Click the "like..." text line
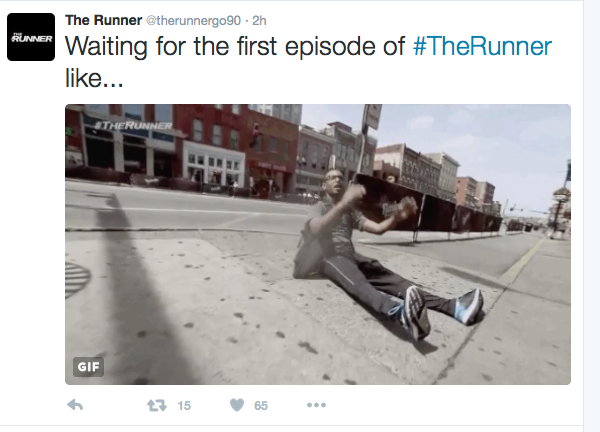Screen dimensions: 600x432 (94, 78)
